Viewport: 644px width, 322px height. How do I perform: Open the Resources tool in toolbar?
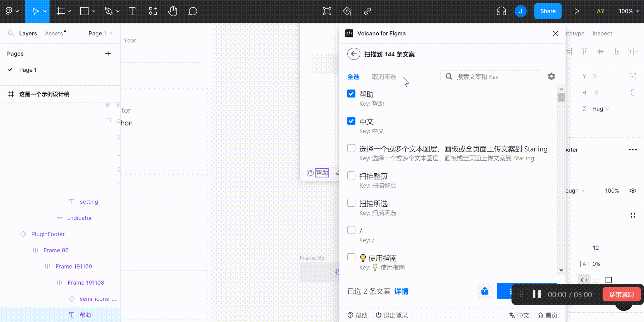click(x=153, y=11)
